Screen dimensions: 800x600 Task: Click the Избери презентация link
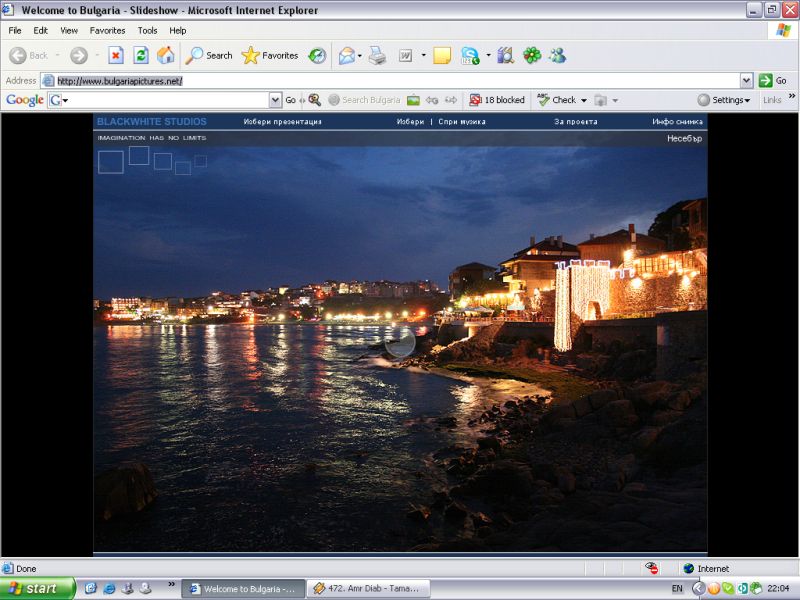tap(282, 122)
